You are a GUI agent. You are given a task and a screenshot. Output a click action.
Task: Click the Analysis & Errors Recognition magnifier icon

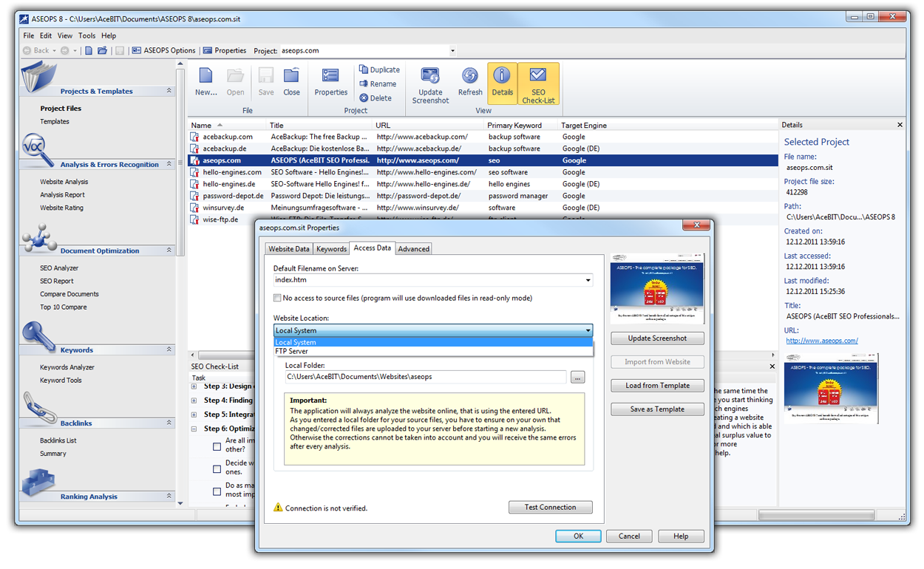point(38,150)
